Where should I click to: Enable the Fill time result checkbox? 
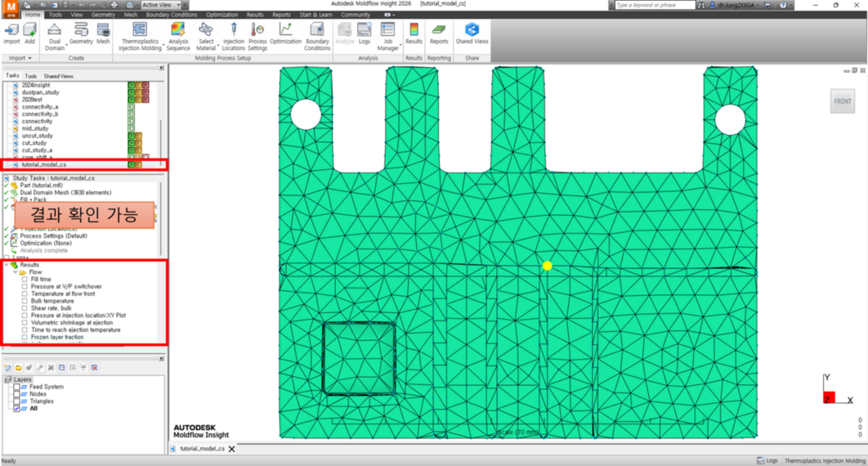(25, 280)
